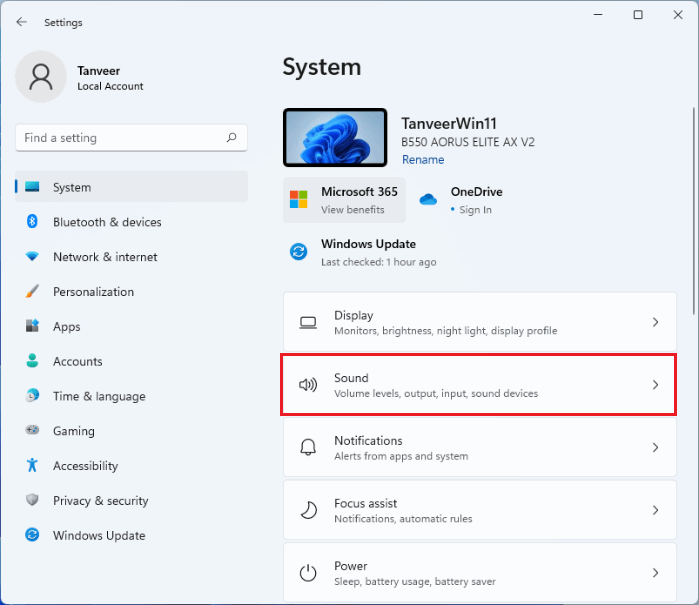Open Personalization settings section
699x605 pixels.
132,291
